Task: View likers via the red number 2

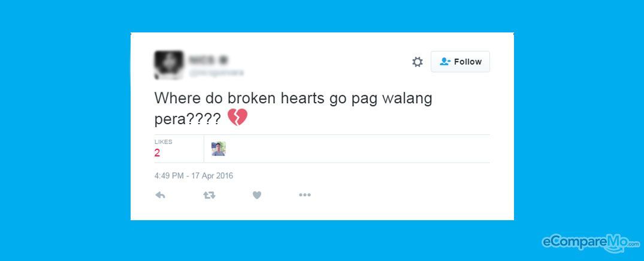Action: pos(157,153)
